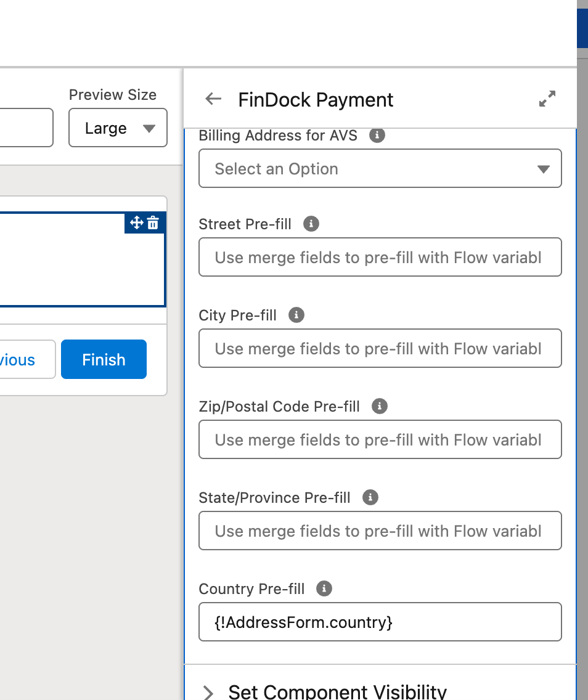588x700 pixels.
Task: Edit the AddressForm.country merge field value
Action: pos(380,622)
